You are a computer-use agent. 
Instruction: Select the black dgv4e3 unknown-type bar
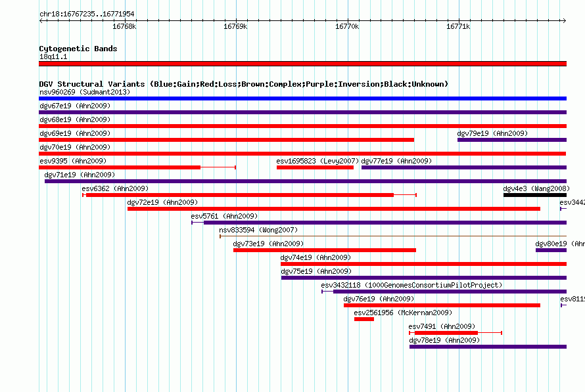pyautogui.click(x=535, y=195)
